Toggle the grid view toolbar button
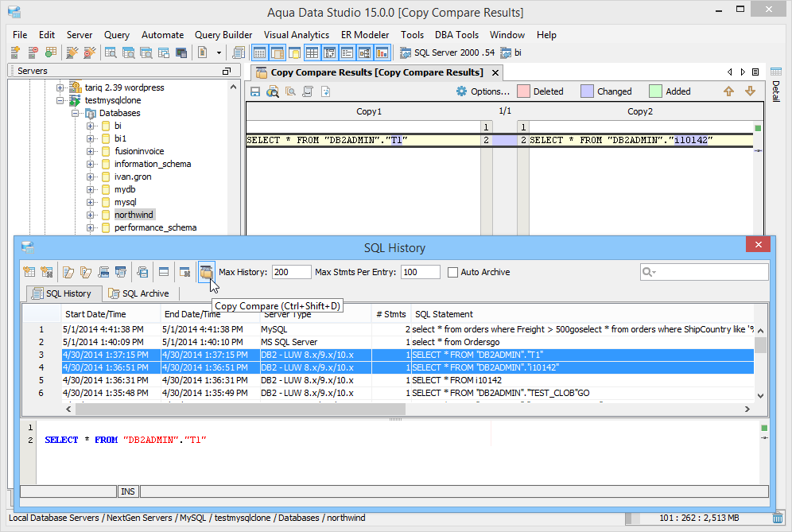This screenshot has width=792, height=532. (x=313, y=52)
